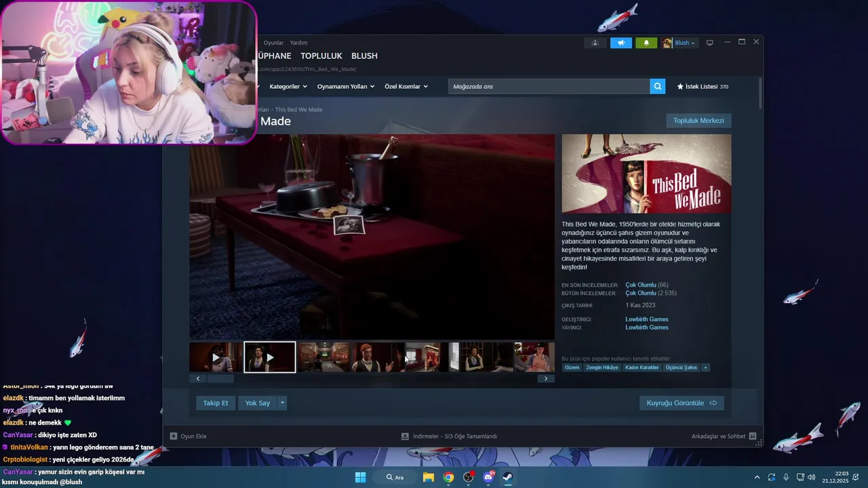Click This Bed We Made breadcrumb
Image resolution: width=868 pixels, height=488 pixels.
pos(298,110)
